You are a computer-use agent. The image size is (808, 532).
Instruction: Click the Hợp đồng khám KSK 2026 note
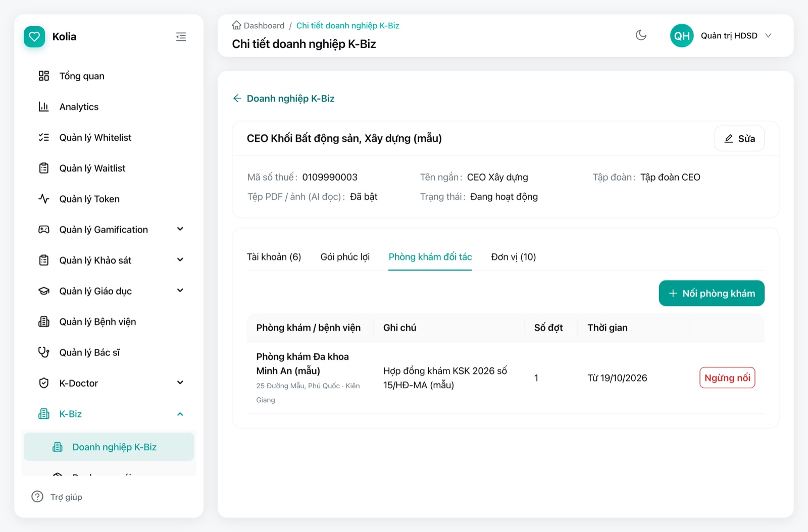coord(445,378)
